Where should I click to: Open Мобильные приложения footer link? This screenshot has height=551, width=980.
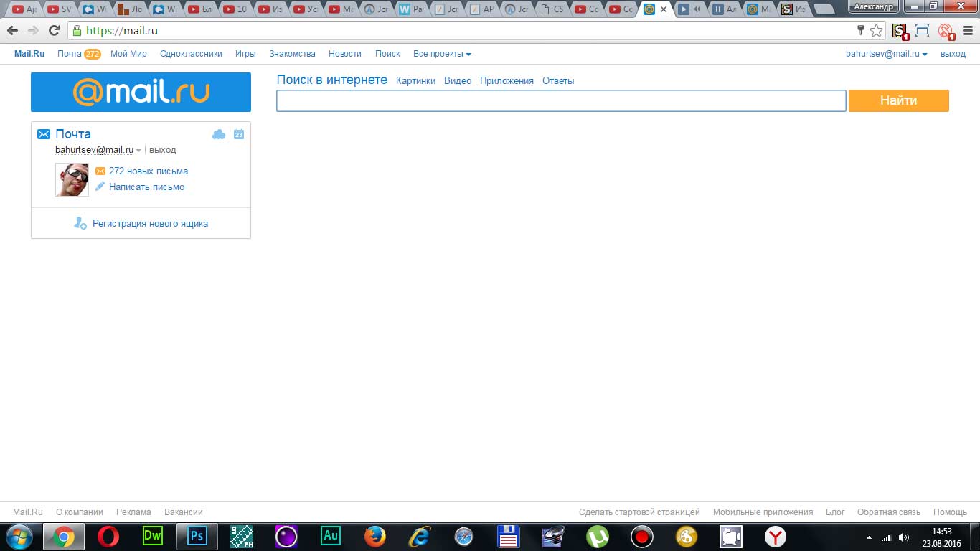(x=763, y=512)
